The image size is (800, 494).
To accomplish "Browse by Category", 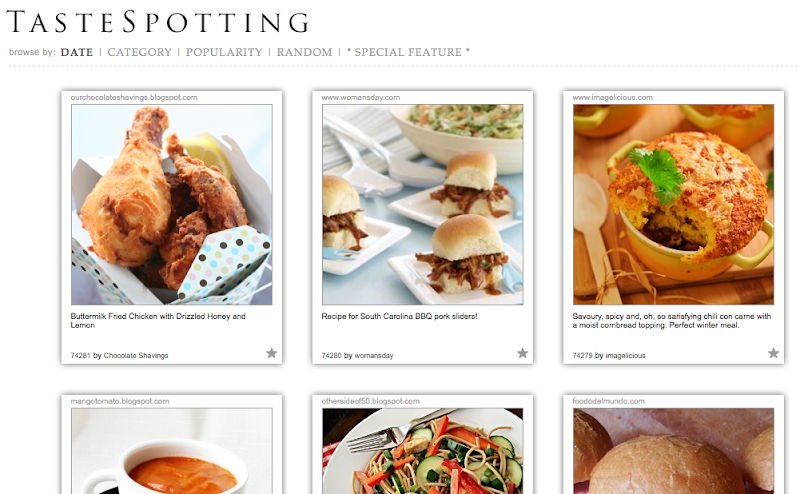I will 139,52.
